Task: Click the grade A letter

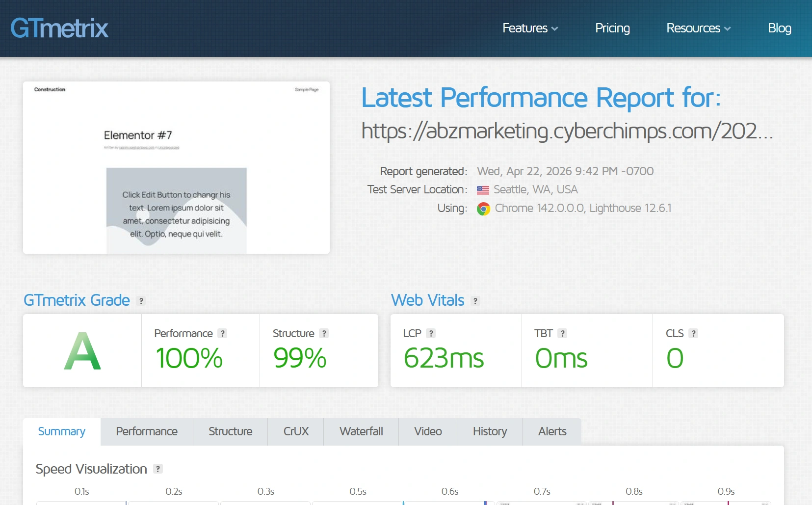Action: 82,351
